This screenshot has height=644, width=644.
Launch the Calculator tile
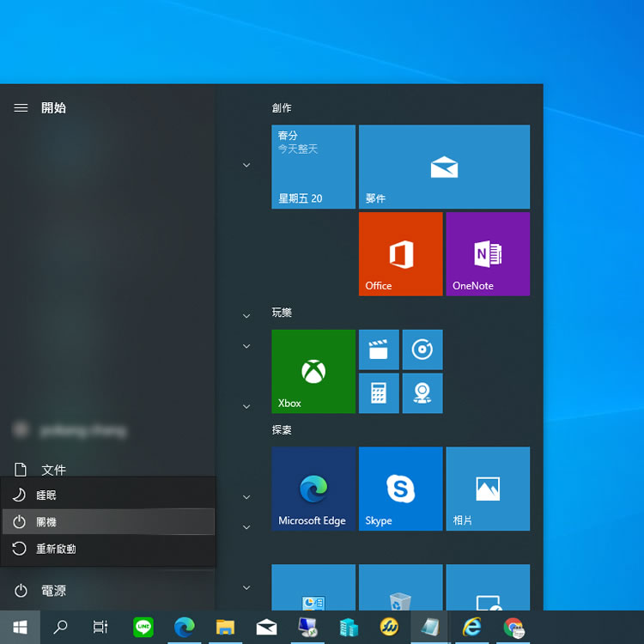click(x=379, y=393)
